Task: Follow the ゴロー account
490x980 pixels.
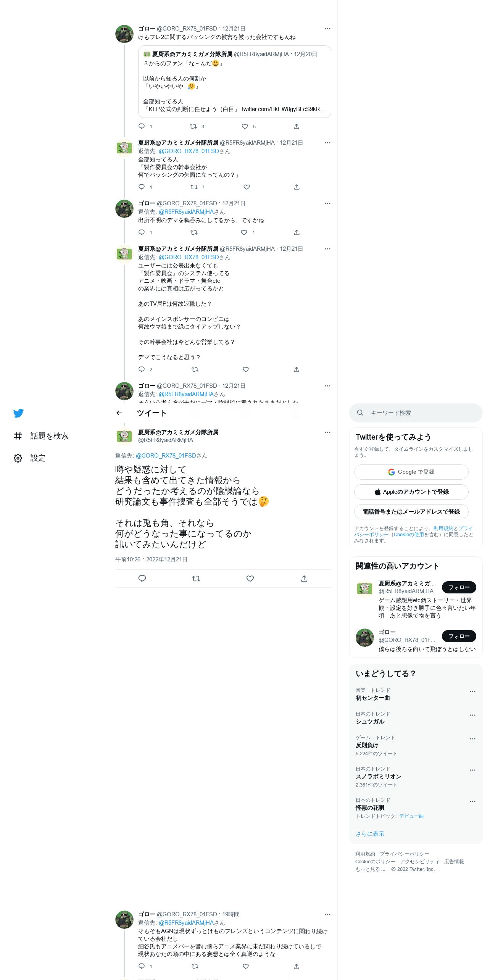Action: click(459, 636)
